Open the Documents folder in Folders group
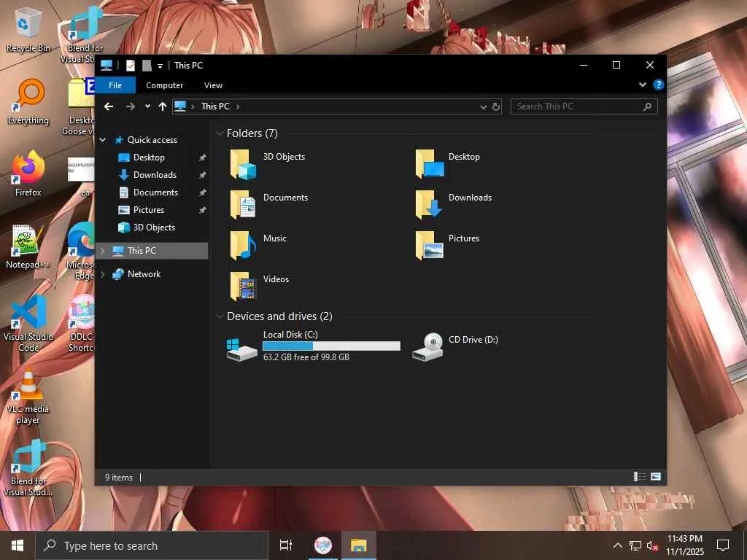Image resolution: width=747 pixels, height=560 pixels. pyautogui.click(x=243, y=205)
